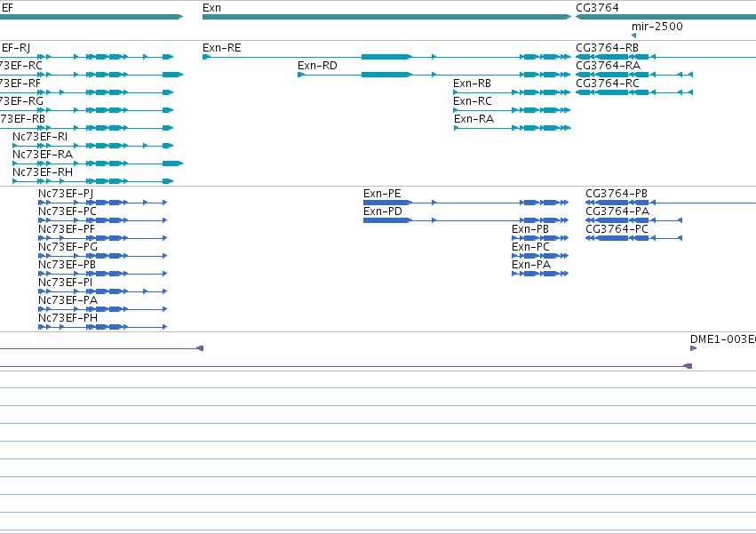
Task: Select the Exn-RA transcript label
Action: click(474, 119)
